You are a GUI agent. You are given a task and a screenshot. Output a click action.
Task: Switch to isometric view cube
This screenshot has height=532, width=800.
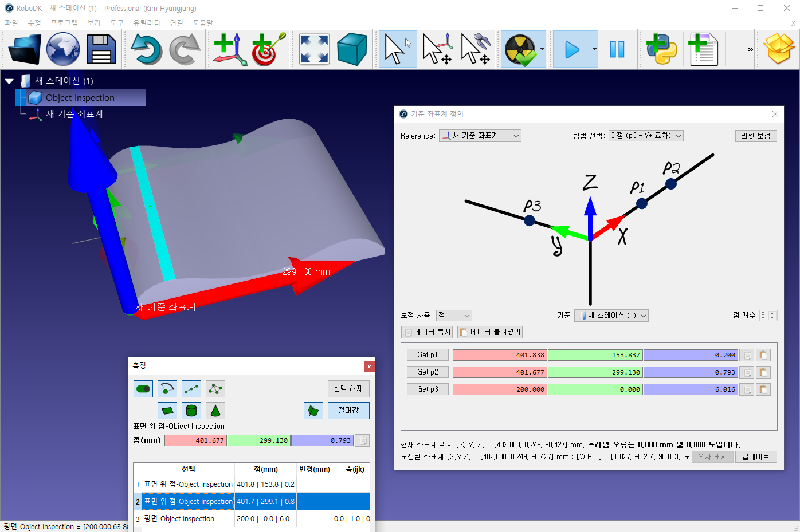(352, 49)
